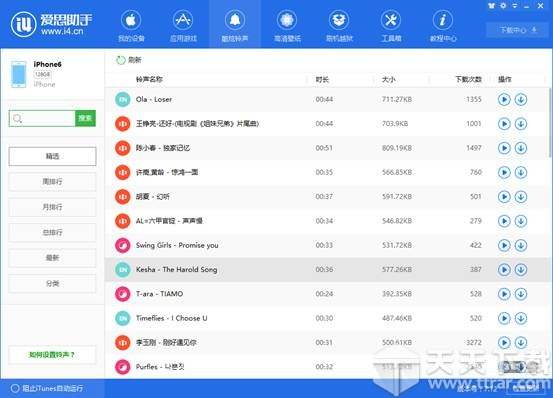Open the Download Center button
Screen dimensions: 553x398
[518, 30]
